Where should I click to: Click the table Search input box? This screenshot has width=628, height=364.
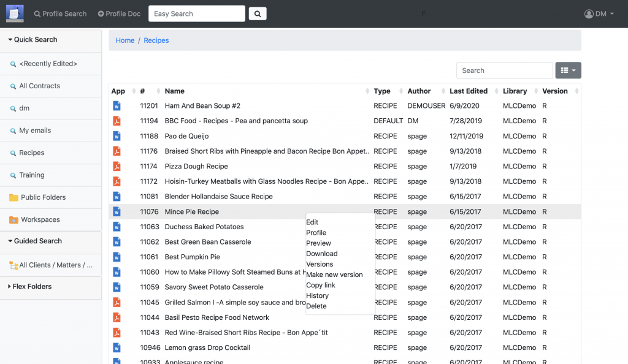click(505, 70)
